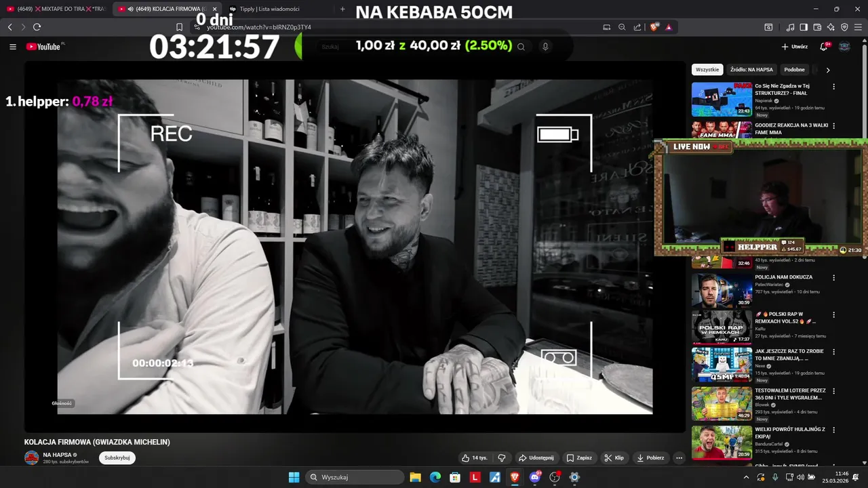Open the Brave VPN shield icon
This screenshot has width=868, height=488.
pyautogui.click(x=844, y=27)
